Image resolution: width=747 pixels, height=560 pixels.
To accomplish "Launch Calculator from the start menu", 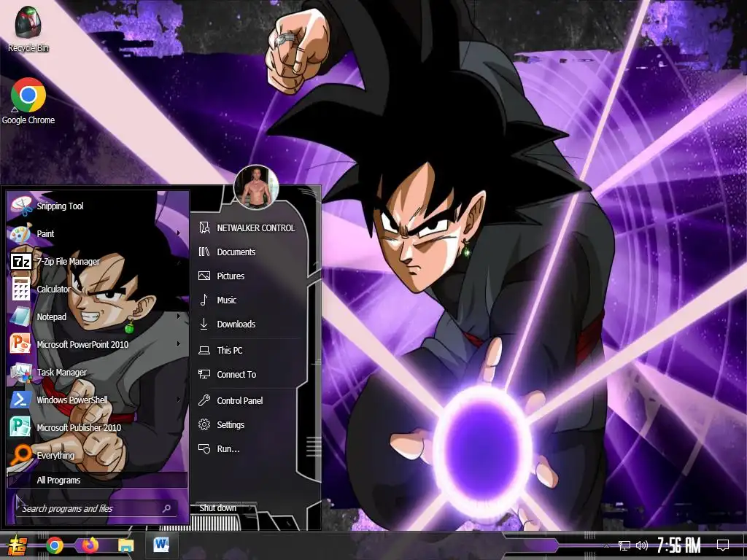I will tap(96, 289).
